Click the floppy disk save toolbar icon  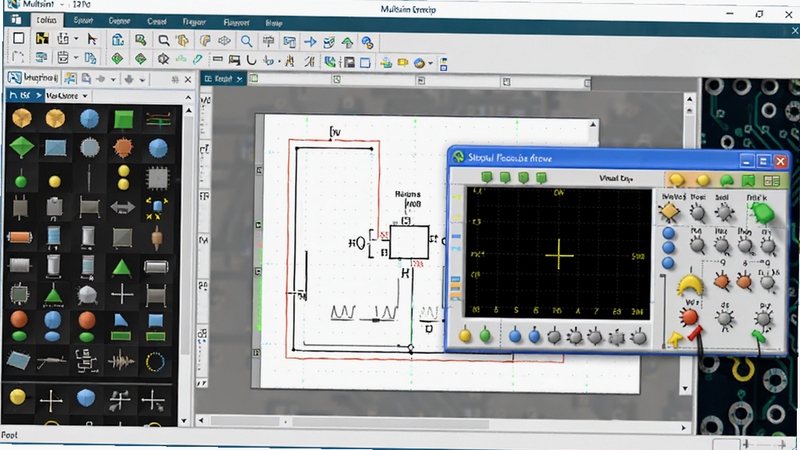click(x=349, y=62)
